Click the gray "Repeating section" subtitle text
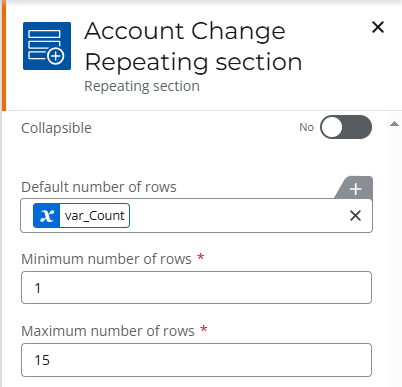Screen dimensions: 402x387 [x=142, y=86]
